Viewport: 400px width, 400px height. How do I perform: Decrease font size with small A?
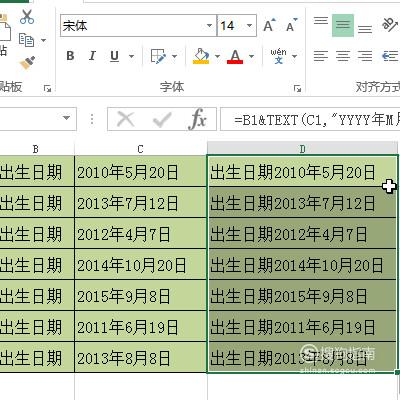[x=291, y=25]
